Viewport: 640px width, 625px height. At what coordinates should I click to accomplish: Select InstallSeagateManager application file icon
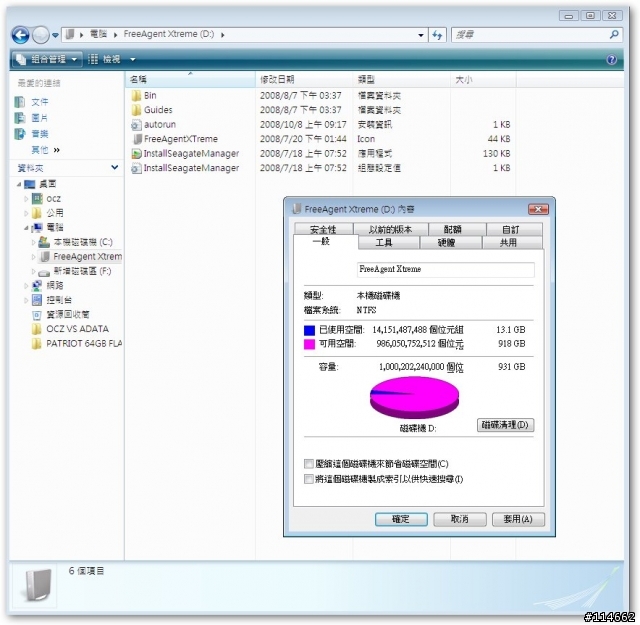click(136, 153)
